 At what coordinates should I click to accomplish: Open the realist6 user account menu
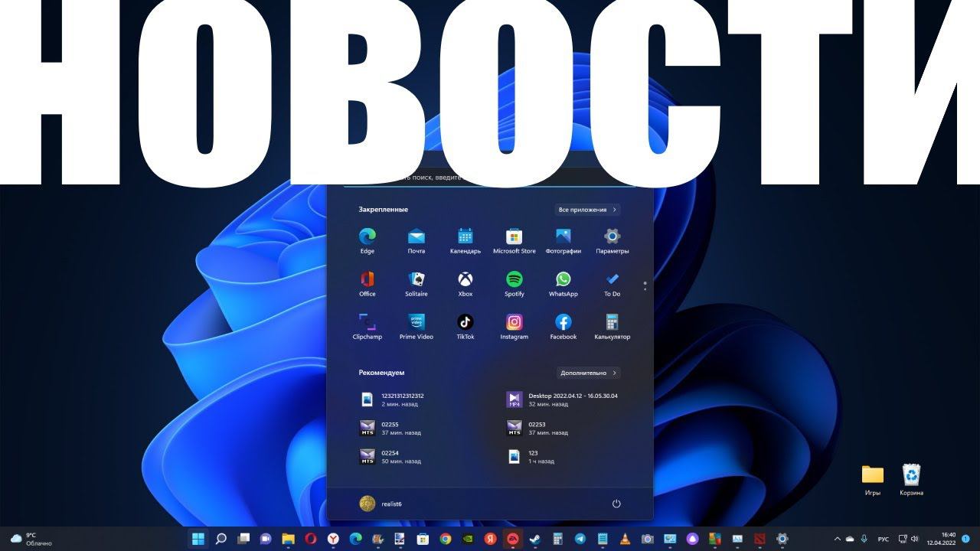point(381,504)
